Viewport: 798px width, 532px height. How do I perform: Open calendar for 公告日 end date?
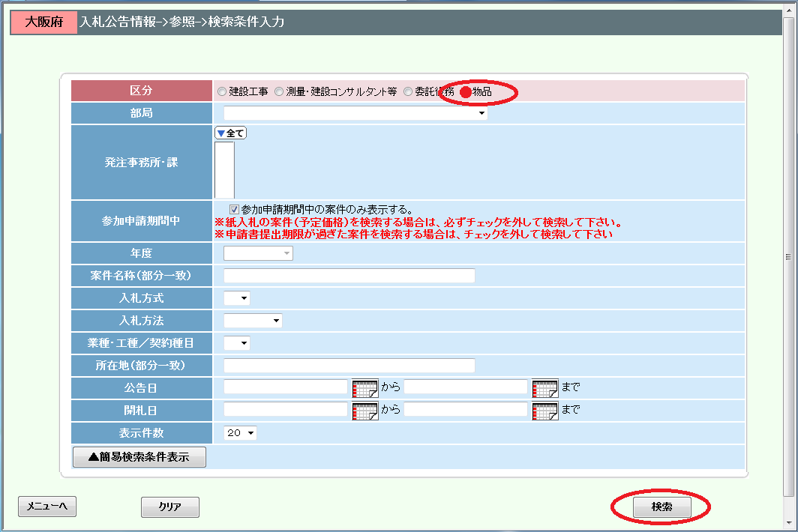point(544,388)
